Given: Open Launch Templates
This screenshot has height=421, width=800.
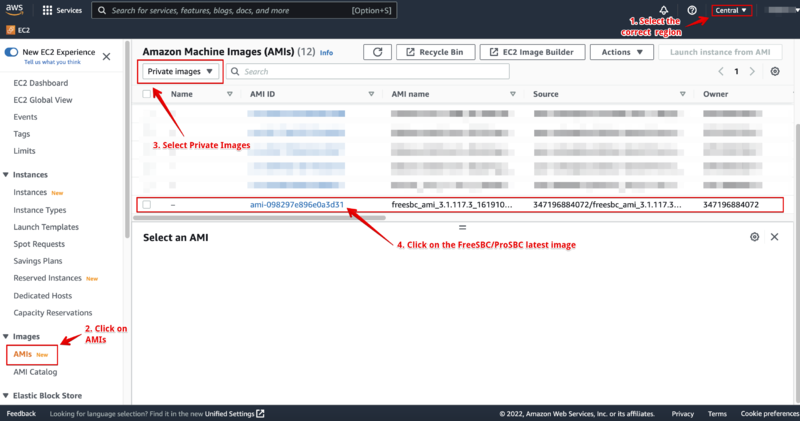Looking at the screenshot, I should pyautogui.click(x=46, y=227).
